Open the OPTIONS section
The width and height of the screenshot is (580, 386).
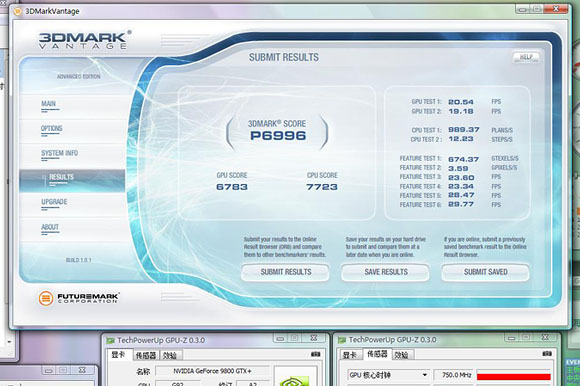(51, 129)
